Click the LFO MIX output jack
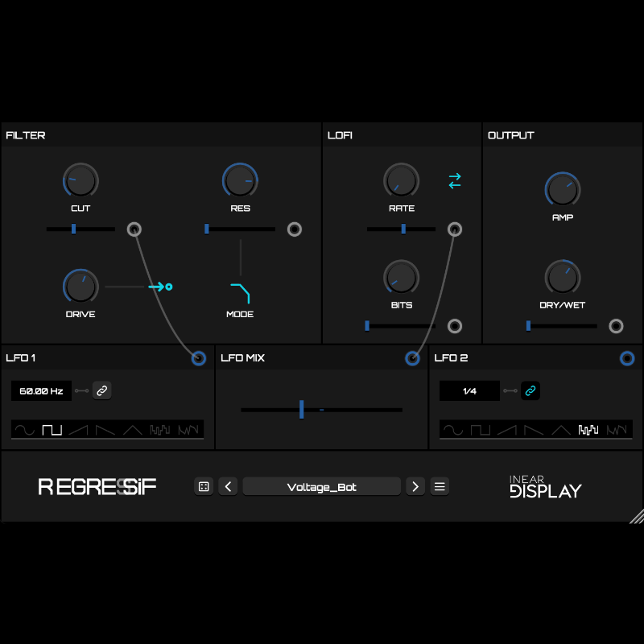Viewport: 644px width, 644px height. (x=412, y=358)
